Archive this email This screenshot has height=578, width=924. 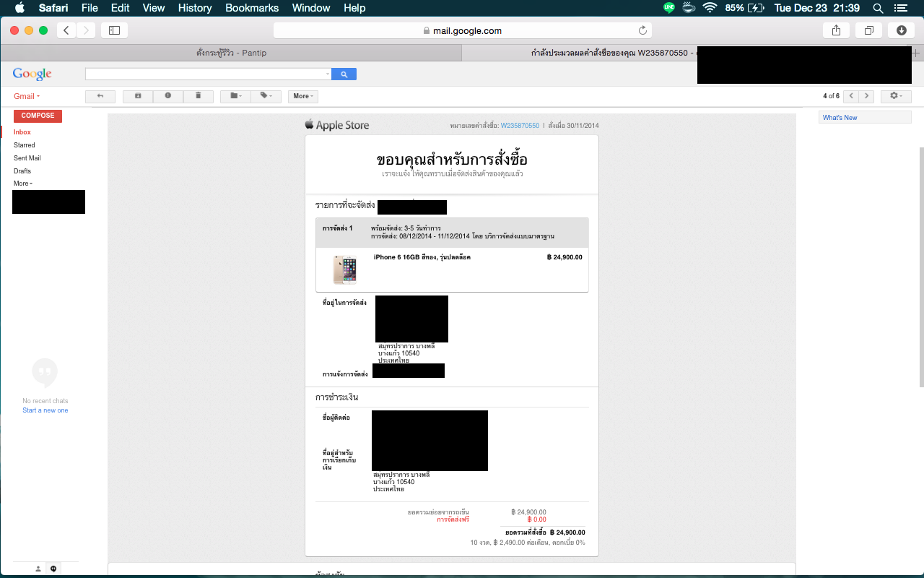click(x=138, y=96)
